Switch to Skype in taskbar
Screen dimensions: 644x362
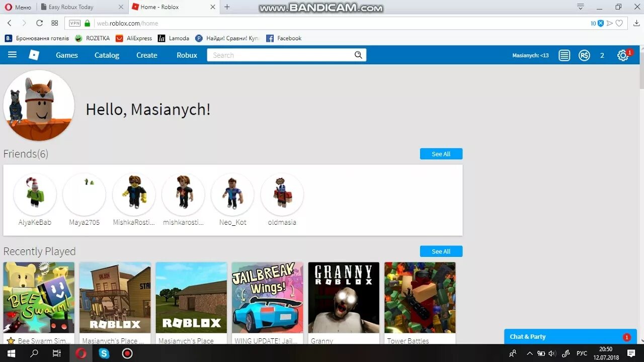(104, 353)
